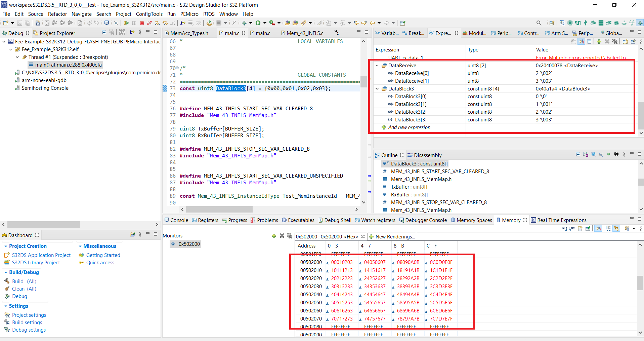Viewport: 644px width, 341px height.
Task: Toggle linking of memory rendering panes
Action: click(616, 228)
